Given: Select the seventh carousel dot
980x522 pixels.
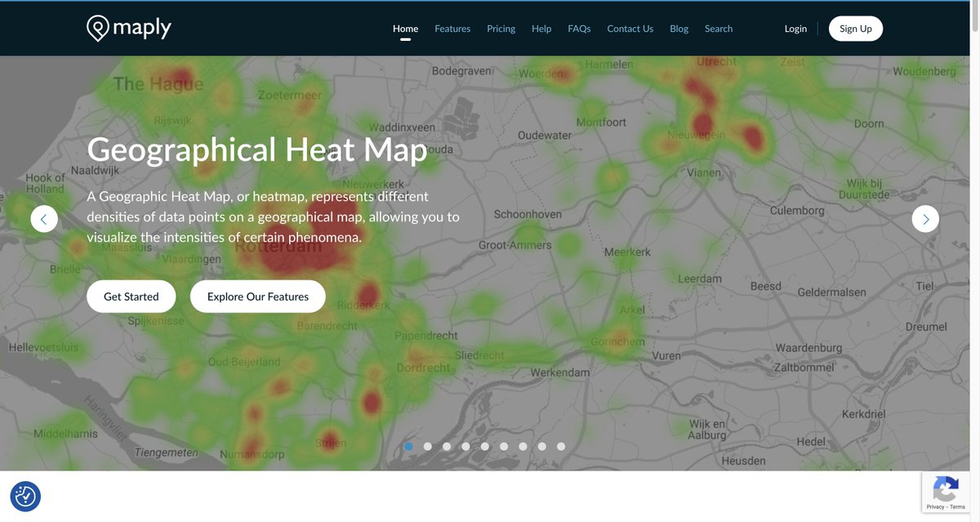Looking at the screenshot, I should click(x=523, y=447).
